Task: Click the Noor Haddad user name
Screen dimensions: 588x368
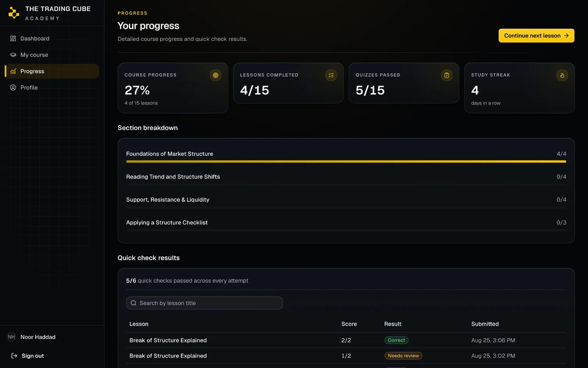Action: coord(38,337)
